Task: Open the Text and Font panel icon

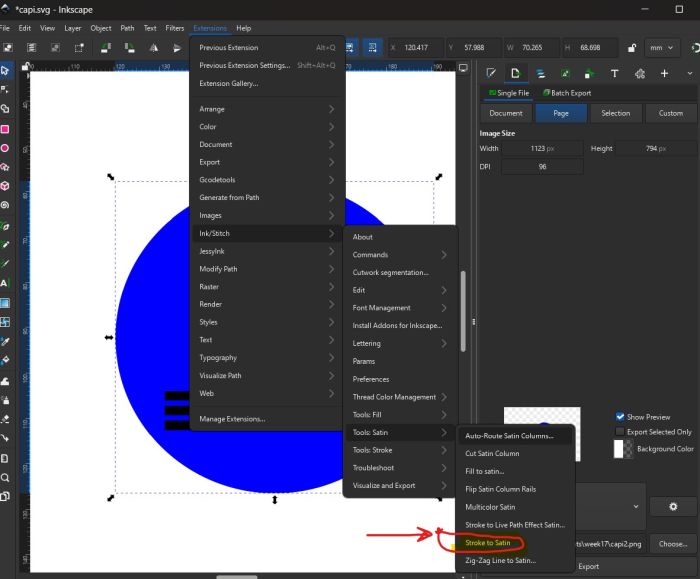Action: 614,74
